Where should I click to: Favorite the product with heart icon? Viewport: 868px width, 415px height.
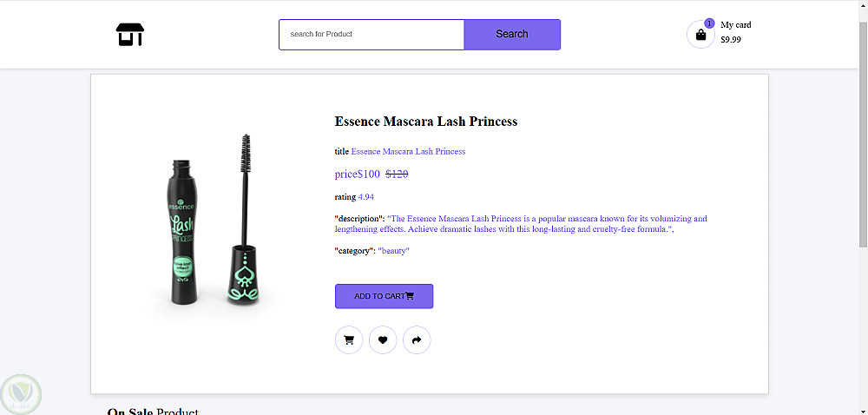pos(383,340)
